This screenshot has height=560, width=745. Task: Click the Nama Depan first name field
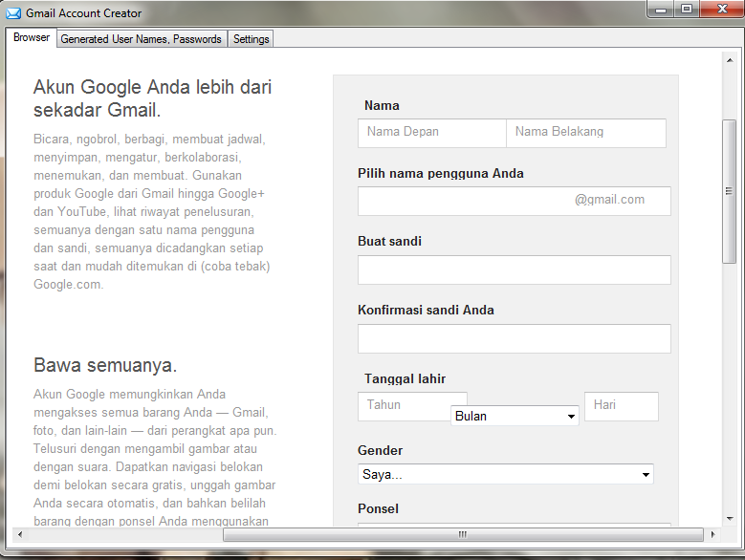pos(432,133)
